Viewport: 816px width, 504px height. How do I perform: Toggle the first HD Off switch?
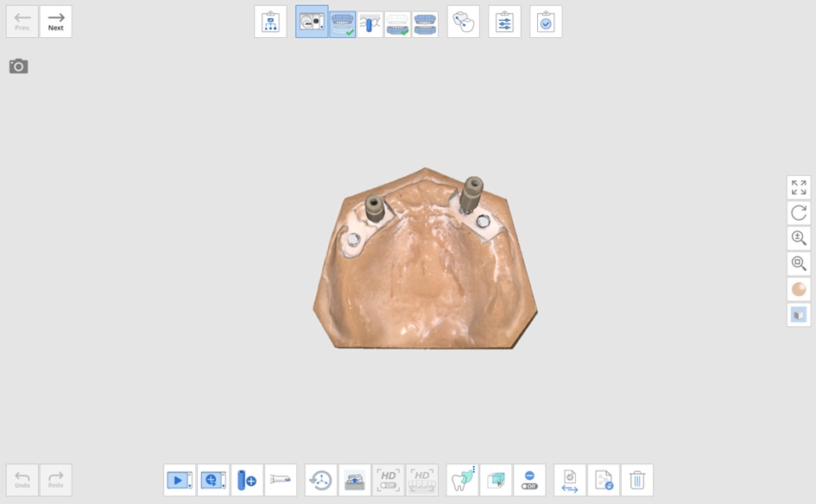tap(389, 480)
